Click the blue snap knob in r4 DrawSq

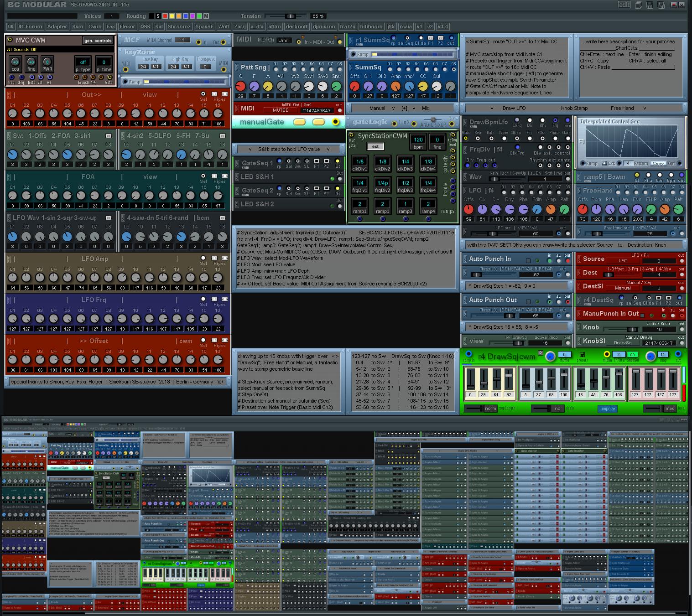point(650,356)
